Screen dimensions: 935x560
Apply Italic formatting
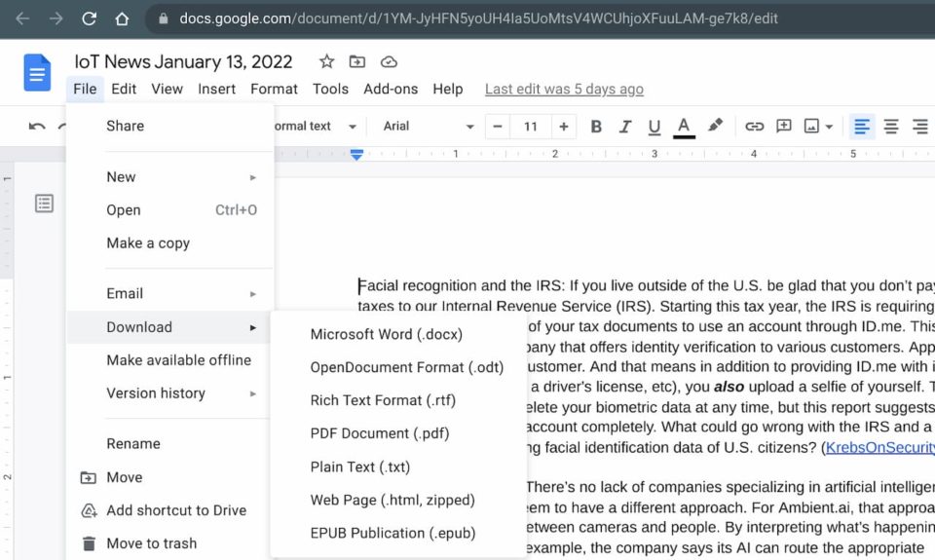pos(625,127)
